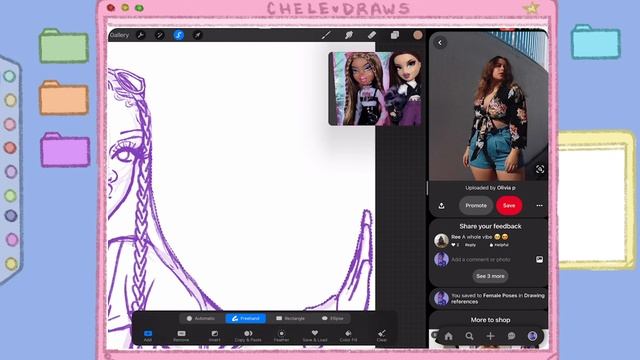This screenshot has width=640, height=360.
Task: Open the green desktop folder
Action: [x=64, y=46]
